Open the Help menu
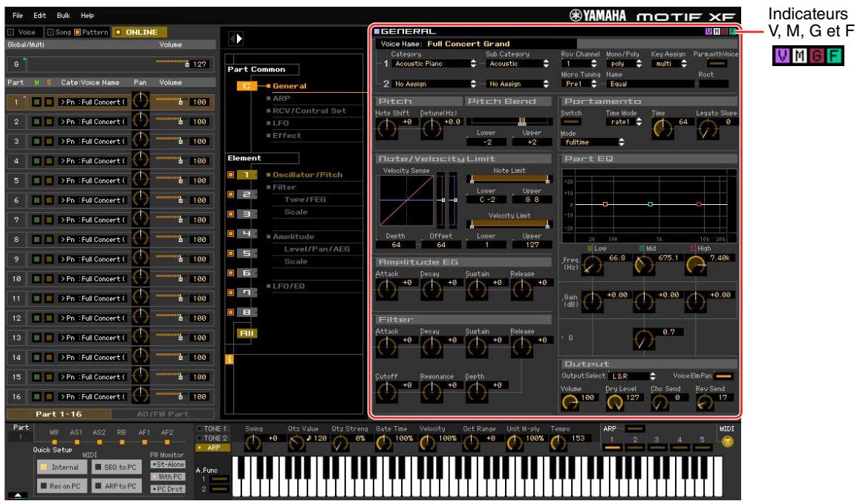This screenshot has height=504, width=857. pos(87,16)
